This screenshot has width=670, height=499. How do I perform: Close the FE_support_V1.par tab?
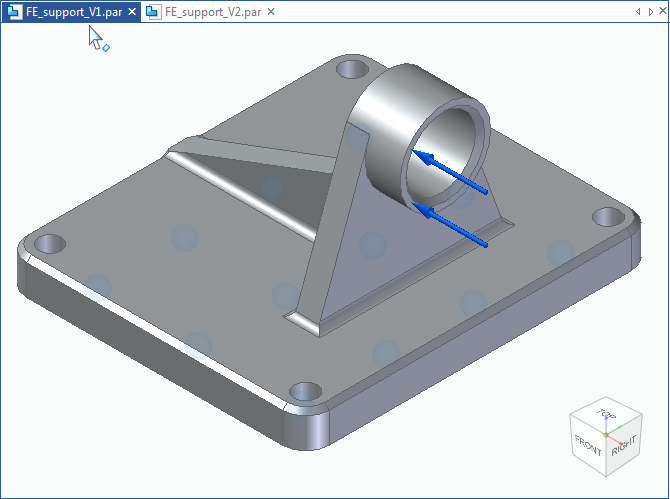pos(133,12)
